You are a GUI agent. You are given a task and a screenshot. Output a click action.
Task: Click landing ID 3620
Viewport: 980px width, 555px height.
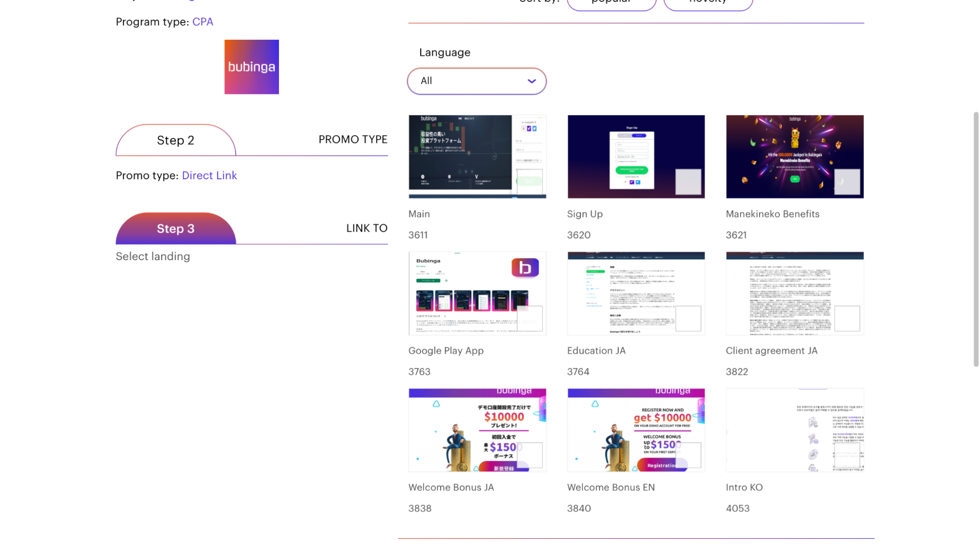pyautogui.click(x=579, y=235)
